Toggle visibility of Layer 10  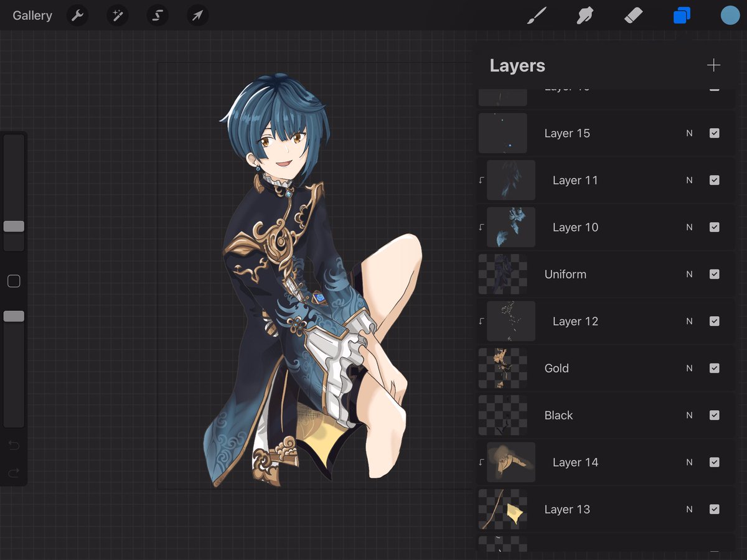(715, 227)
